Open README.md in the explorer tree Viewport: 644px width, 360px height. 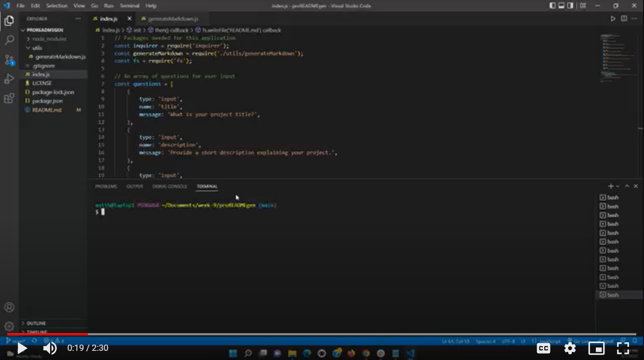click(x=53, y=110)
